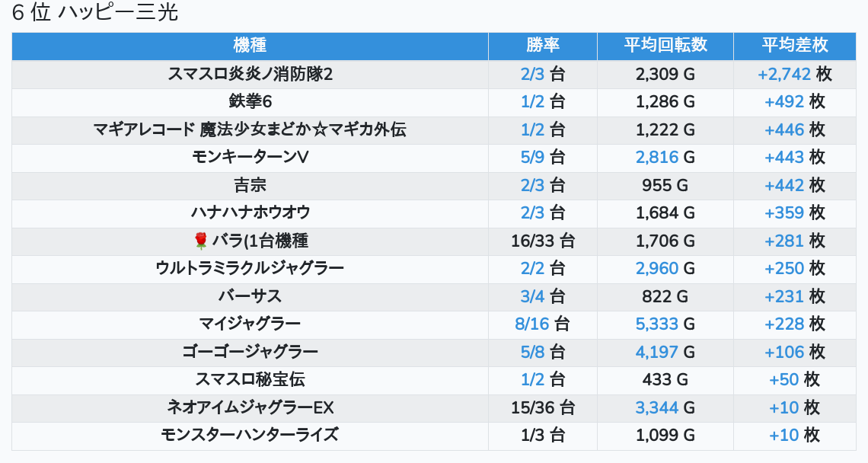Open the 2,816 rotation count link

[x=656, y=158]
